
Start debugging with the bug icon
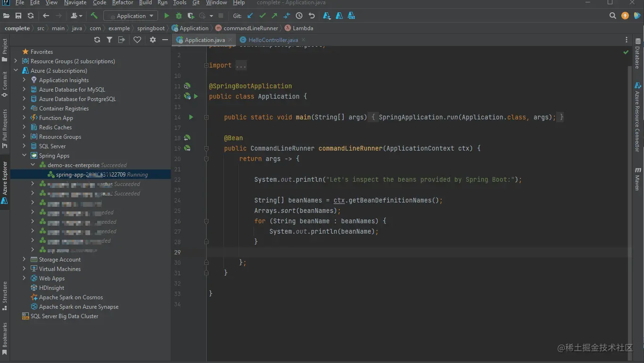(179, 16)
